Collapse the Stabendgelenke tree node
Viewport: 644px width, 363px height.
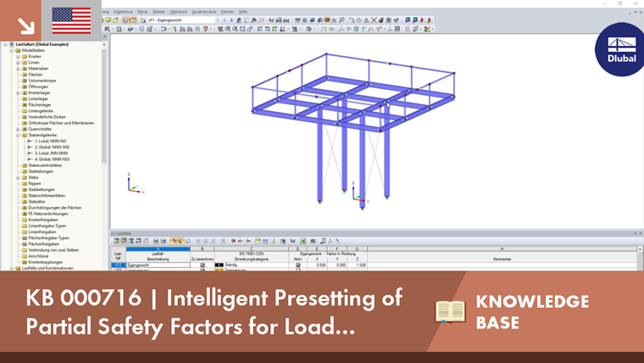point(18,135)
